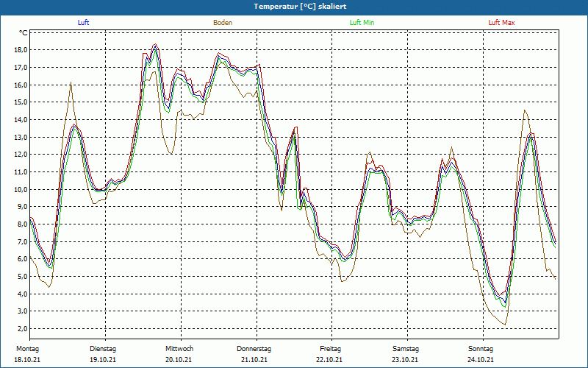Click the 'Luft Max' legend label

coord(501,23)
